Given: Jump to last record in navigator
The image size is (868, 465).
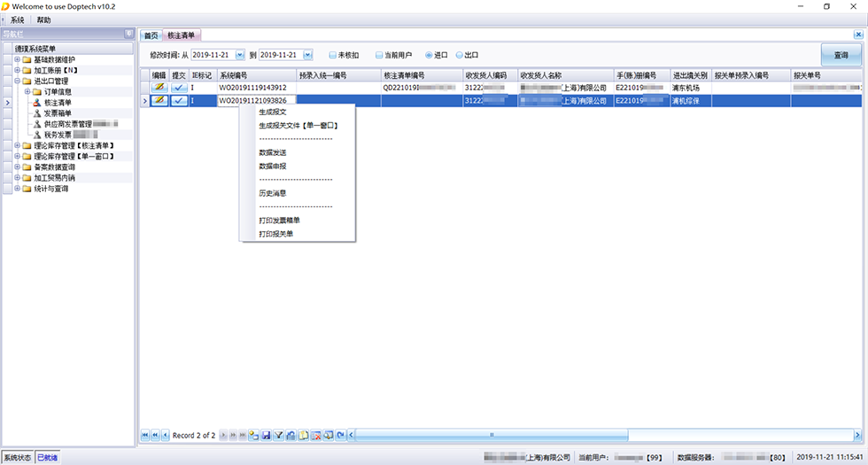Looking at the screenshot, I should 243,435.
